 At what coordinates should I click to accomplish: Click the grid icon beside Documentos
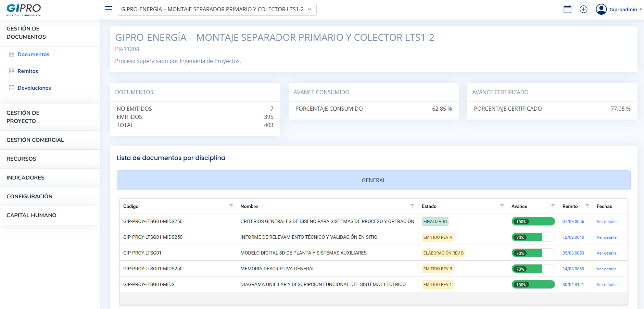click(12, 54)
